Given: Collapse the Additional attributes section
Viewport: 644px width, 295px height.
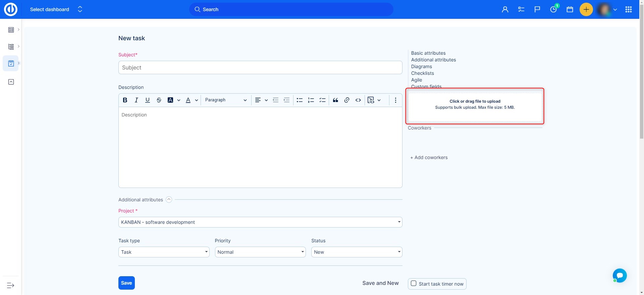Looking at the screenshot, I should [169, 200].
